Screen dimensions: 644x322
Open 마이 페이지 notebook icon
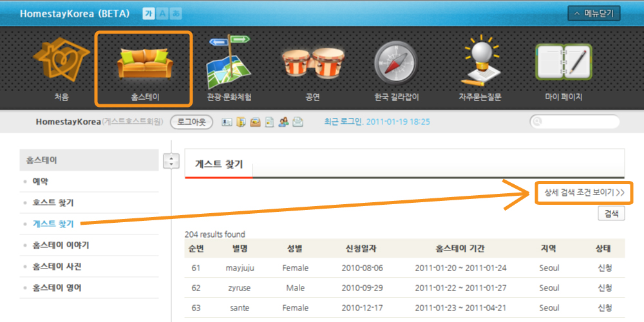[563, 62]
